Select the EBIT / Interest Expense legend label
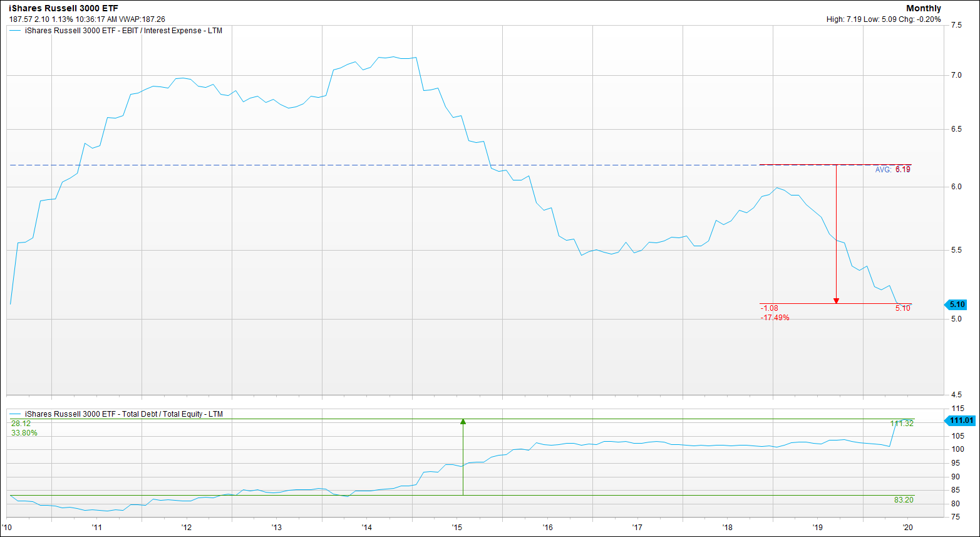The image size is (980, 537). pos(123,30)
